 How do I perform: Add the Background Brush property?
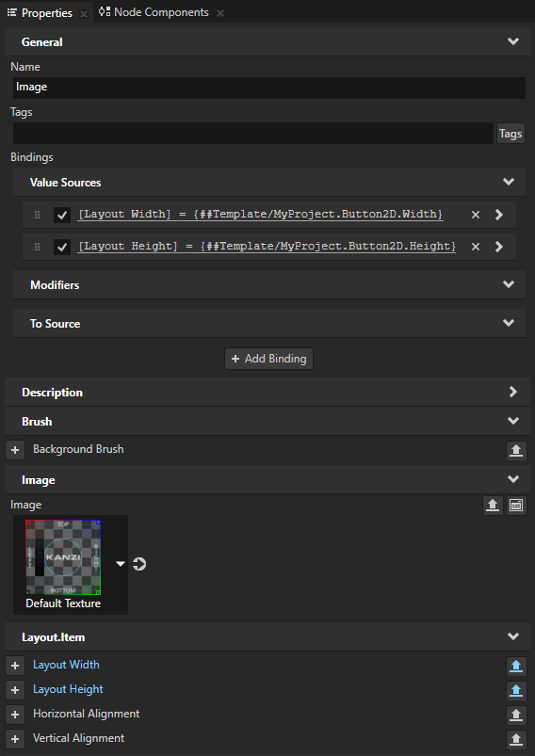[15, 450]
